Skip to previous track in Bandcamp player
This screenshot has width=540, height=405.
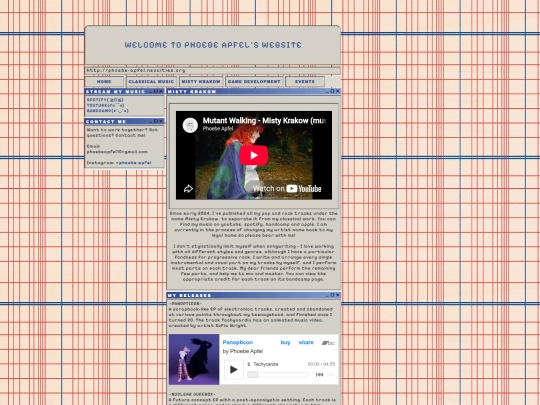(319, 375)
